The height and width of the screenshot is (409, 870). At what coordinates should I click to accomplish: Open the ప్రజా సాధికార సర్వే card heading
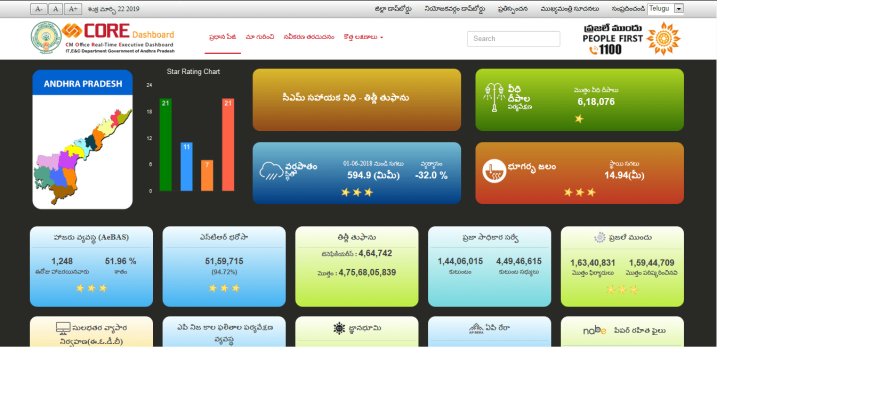click(490, 237)
